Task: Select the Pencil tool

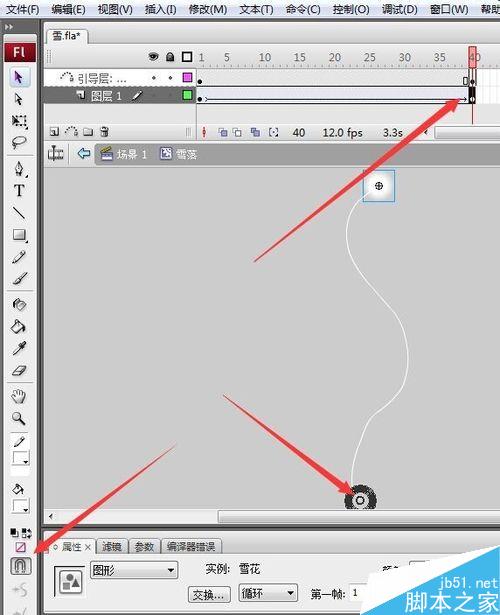Action: [x=19, y=257]
